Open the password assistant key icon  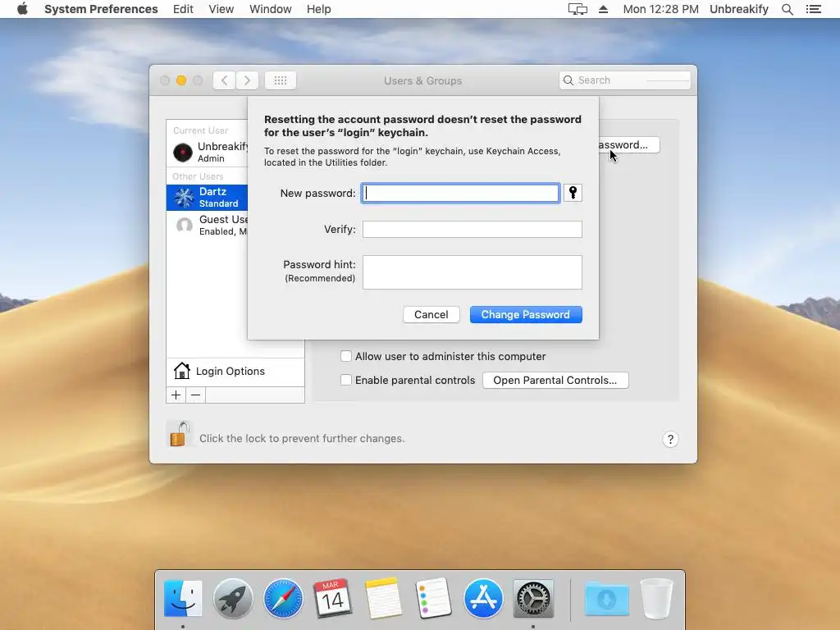[573, 193]
